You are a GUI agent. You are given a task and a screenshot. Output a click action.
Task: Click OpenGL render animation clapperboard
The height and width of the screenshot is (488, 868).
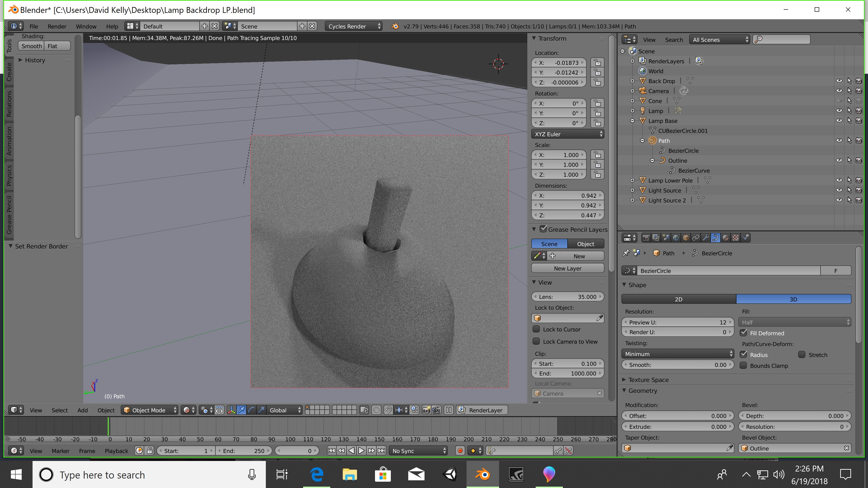pyautogui.click(x=436, y=410)
